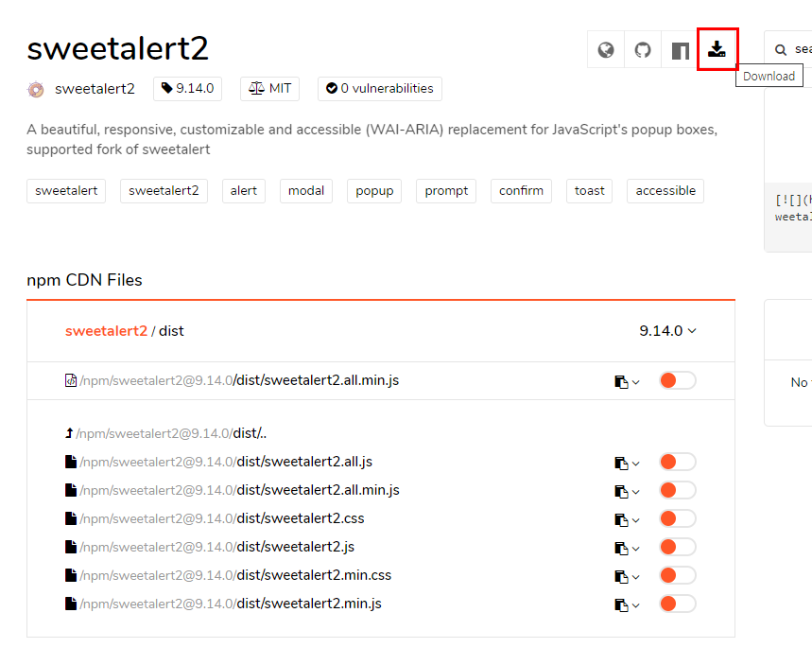The width and height of the screenshot is (812, 648).
Task: Click the 0 vulnerabilities badge
Action: [x=380, y=89]
